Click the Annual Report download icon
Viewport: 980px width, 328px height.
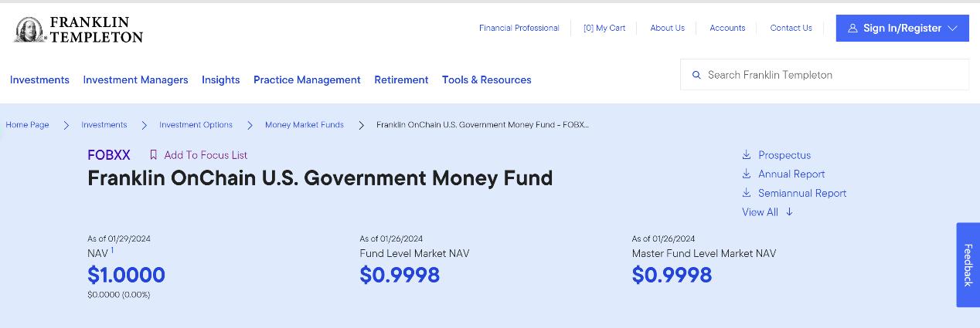[x=747, y=174]
